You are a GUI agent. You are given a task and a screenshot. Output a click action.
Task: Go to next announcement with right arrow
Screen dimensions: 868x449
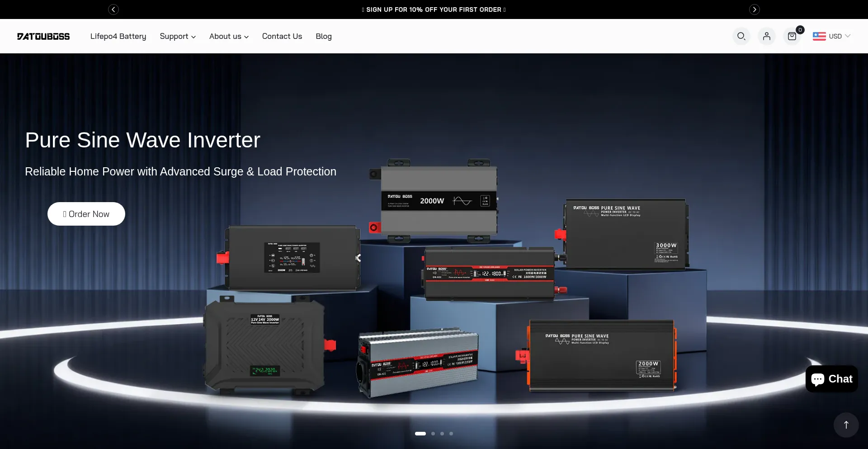pyautogui.click(x=754, y=9)
